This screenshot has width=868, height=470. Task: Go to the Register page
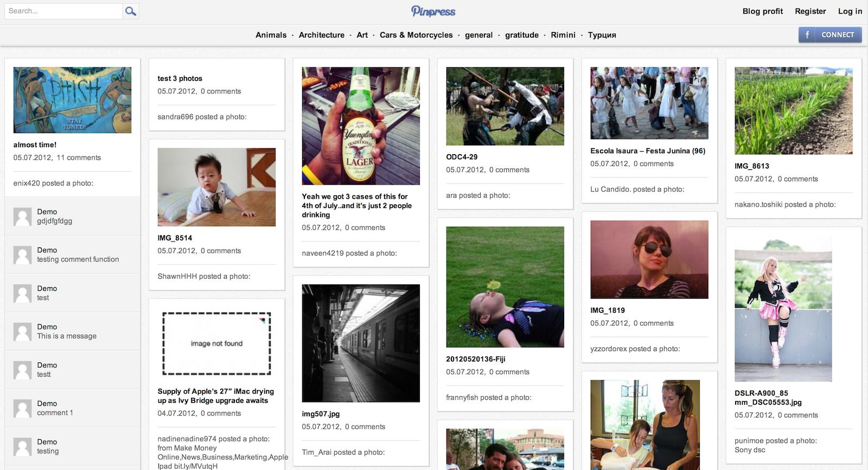point(810,11)
